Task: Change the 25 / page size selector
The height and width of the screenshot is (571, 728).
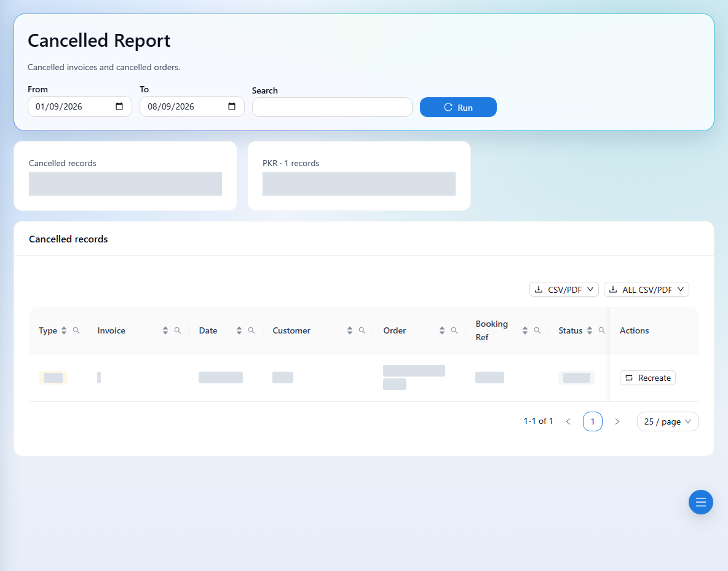Action: point(668,421)
